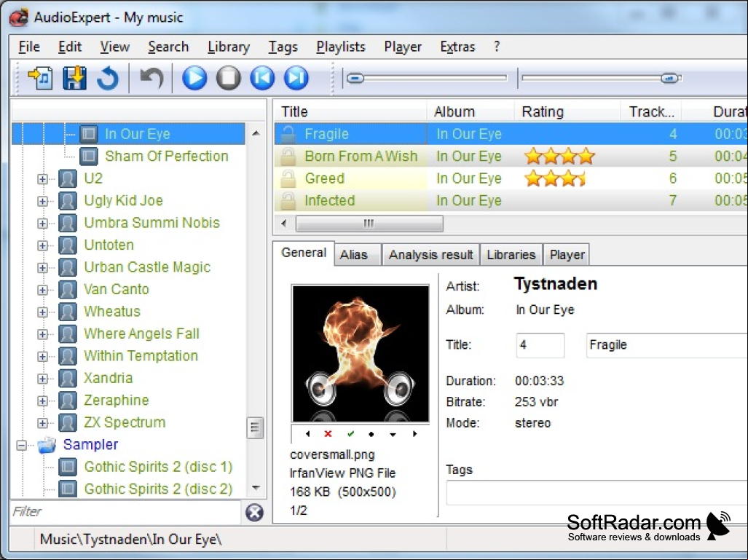
Task: Click the Sampler folder icon
Action: pyautogui.click(x=47, y=444)
